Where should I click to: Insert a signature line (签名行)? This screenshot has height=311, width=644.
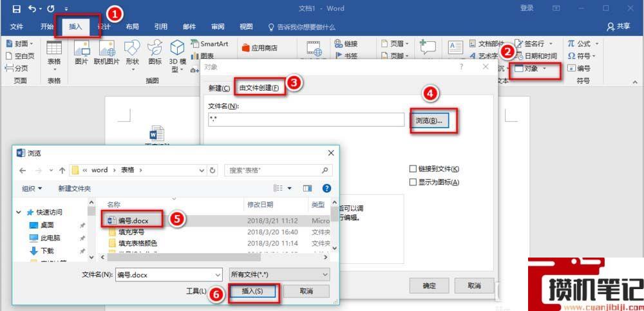[x=534, y=44]
